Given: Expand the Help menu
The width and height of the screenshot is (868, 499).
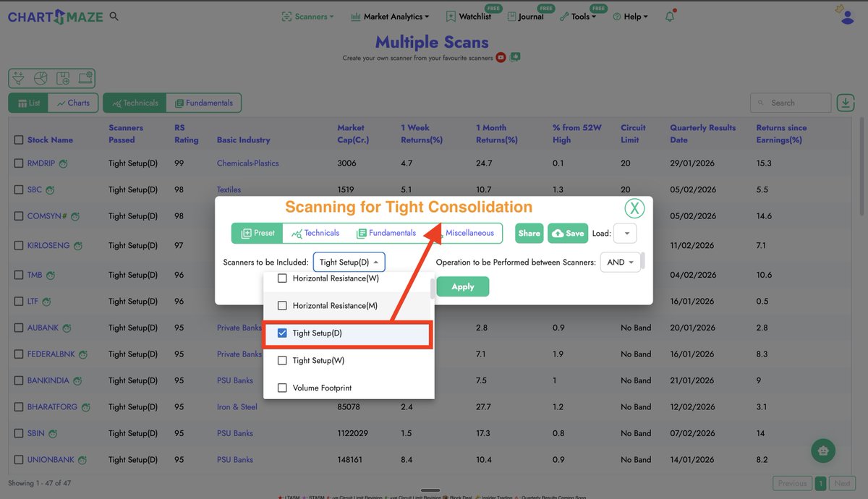Looking at the screenshot, I should pos(630,17).
